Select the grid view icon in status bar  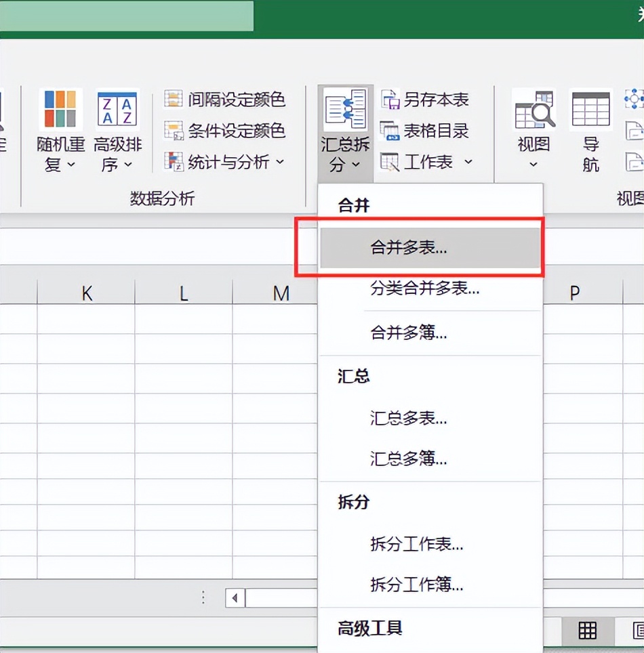pyautogui.click(x=587, y=630)
